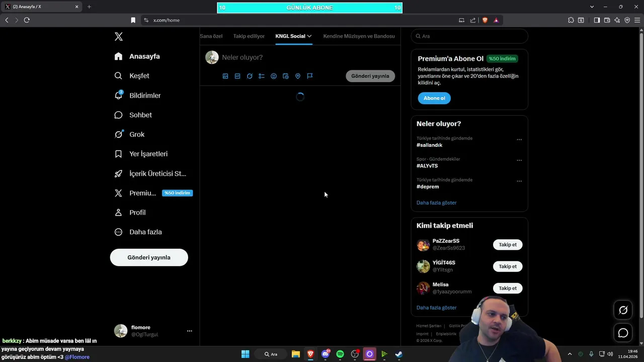Open Grok from the sidebar
644x362 pixels.
pos(130,134)
